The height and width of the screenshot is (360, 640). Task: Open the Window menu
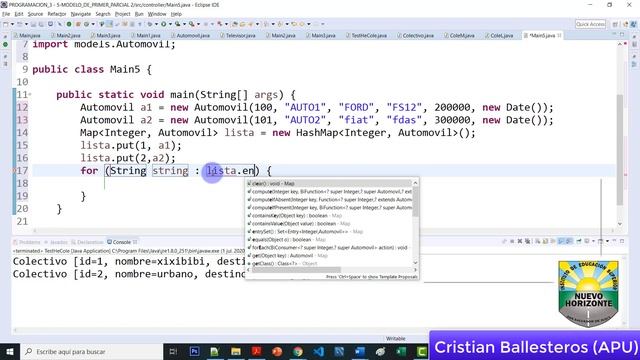tap(157, 14)
